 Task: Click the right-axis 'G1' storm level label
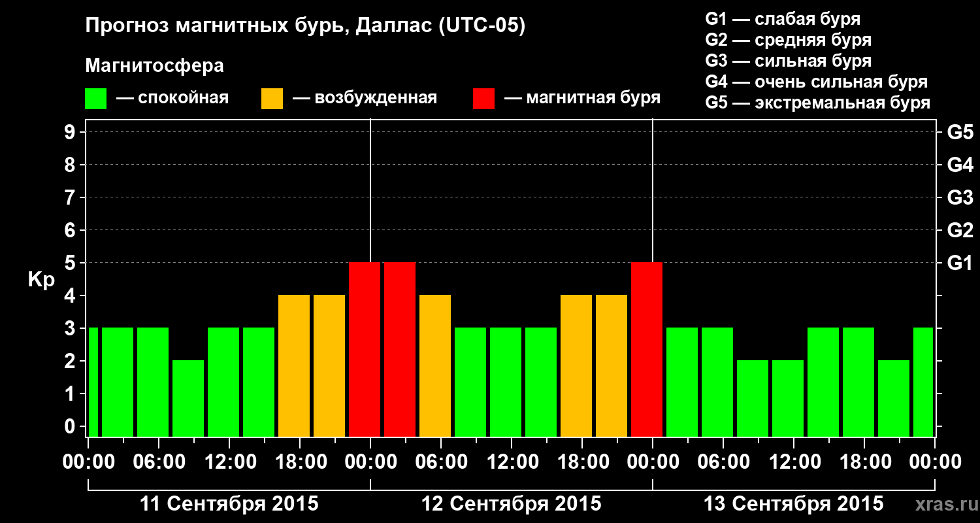coord(960,263)
